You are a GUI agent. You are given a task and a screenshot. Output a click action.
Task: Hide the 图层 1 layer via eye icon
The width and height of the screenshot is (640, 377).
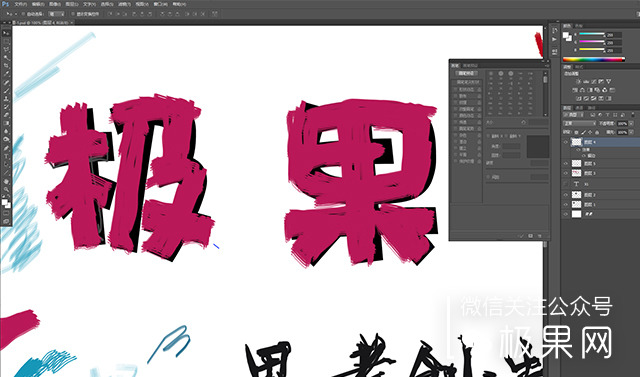566,204
